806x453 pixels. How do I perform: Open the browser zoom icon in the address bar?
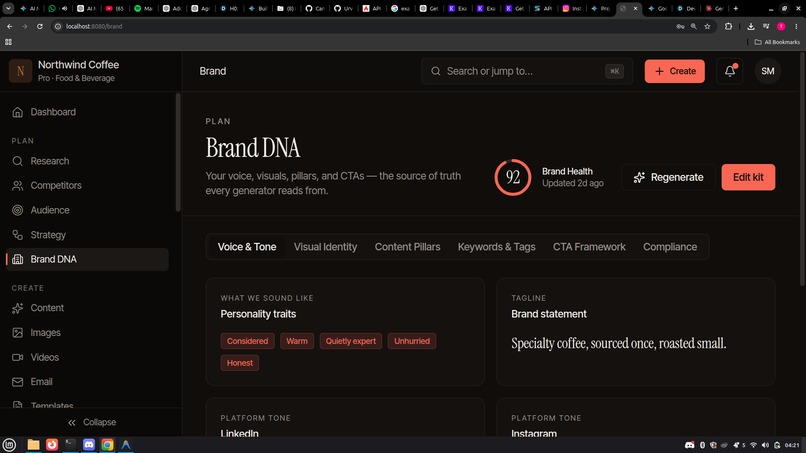(693, 26)
